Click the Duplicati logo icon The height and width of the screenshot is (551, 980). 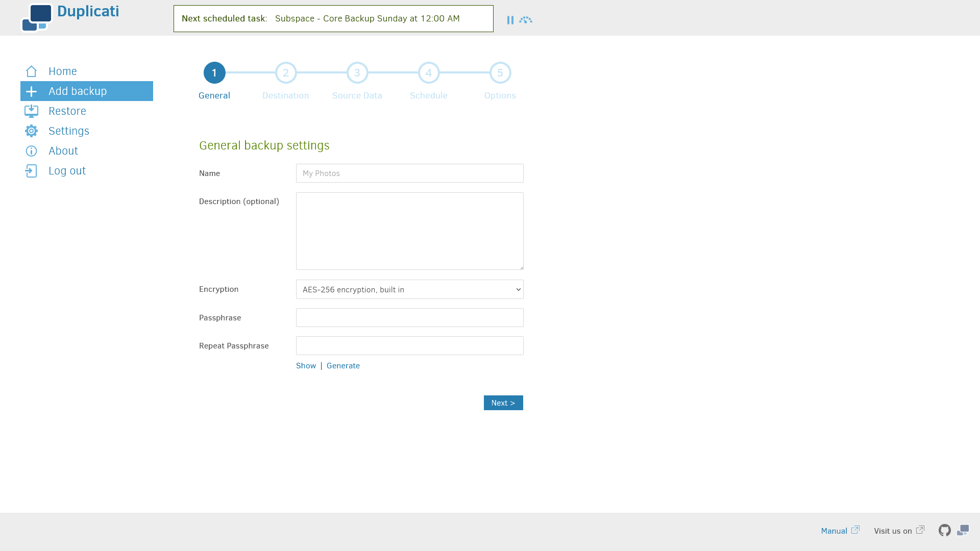[37, 18]
